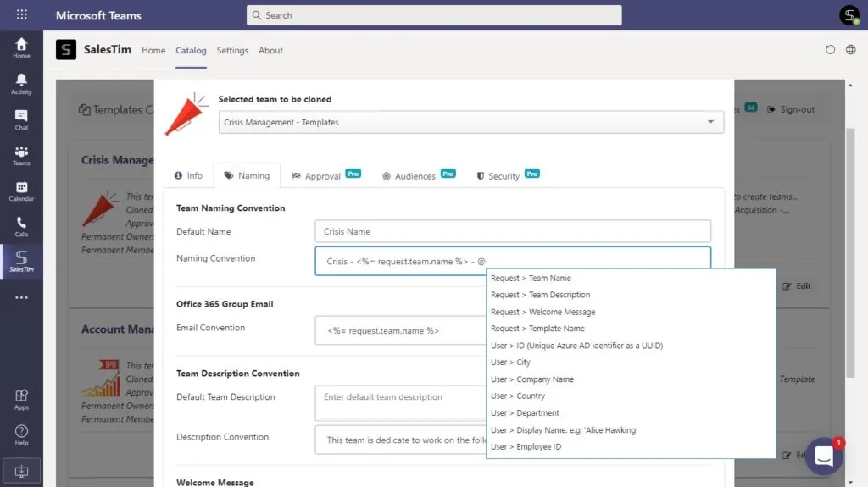
Task: Select Request > Welcome Message suggestion
Action: click(631, 312)
